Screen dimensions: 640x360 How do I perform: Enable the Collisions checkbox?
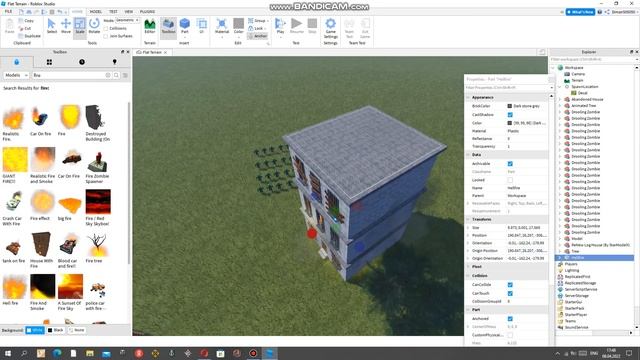[106, 29]
